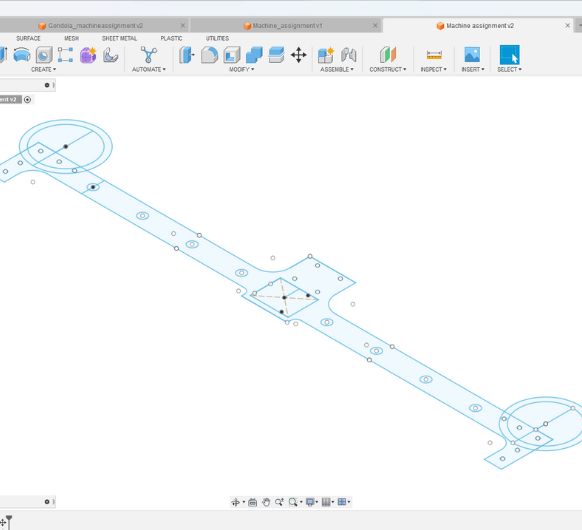Screen dimensions: 582x530
Task: Switch to Machine_assignment v1 document tab
Action: [x=287, y=26]
